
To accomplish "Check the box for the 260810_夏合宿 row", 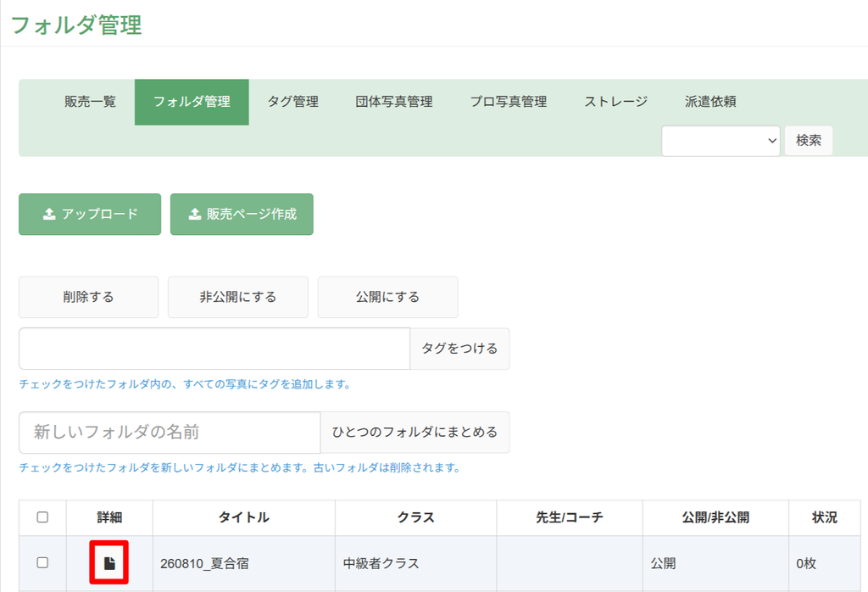I will (42, 562).
